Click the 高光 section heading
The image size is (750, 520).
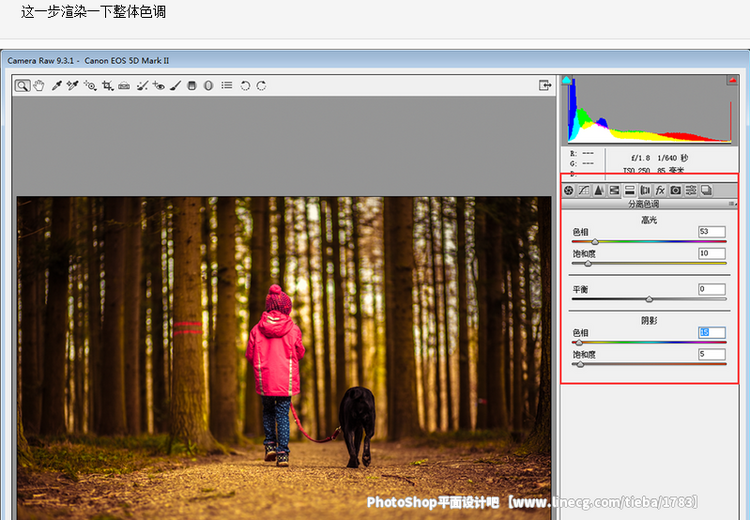pyautogui.click(x=649, y=220)
